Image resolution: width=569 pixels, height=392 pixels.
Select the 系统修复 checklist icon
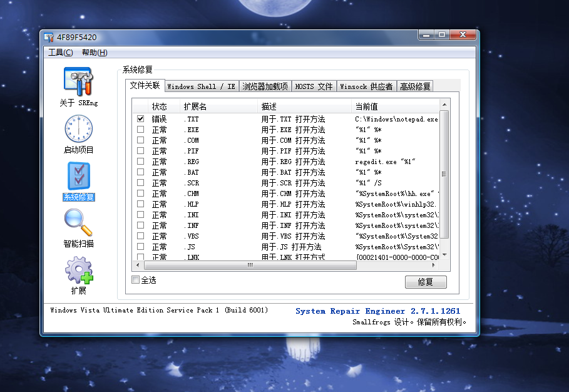pyautogui.click(x=78, y=176)
